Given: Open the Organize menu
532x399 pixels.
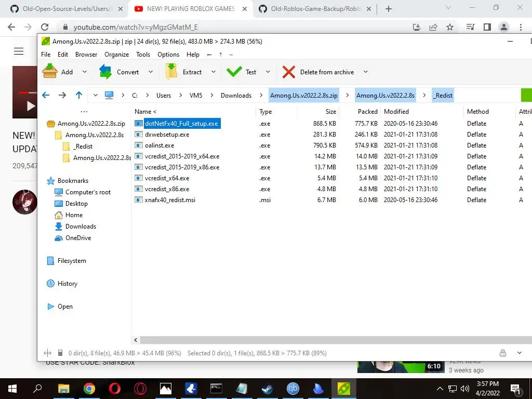Looking at the screenshot, I should tap(117, 54).
